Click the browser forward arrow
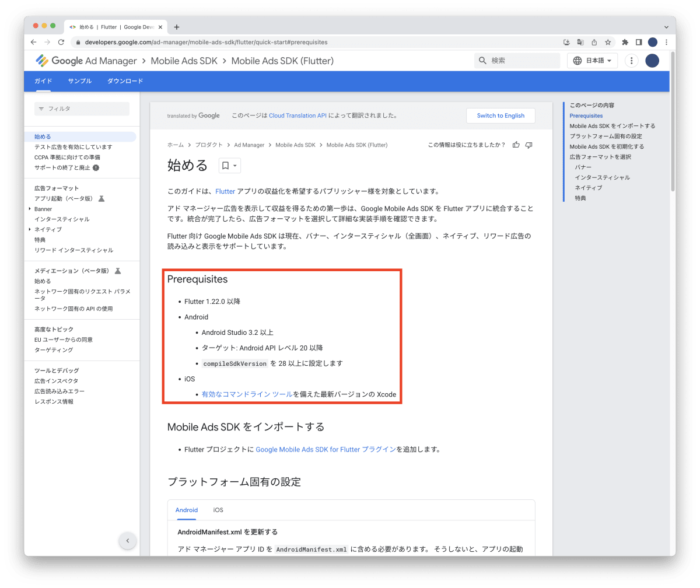This screenshot has height=588, width=700. (x=47, y=42)
